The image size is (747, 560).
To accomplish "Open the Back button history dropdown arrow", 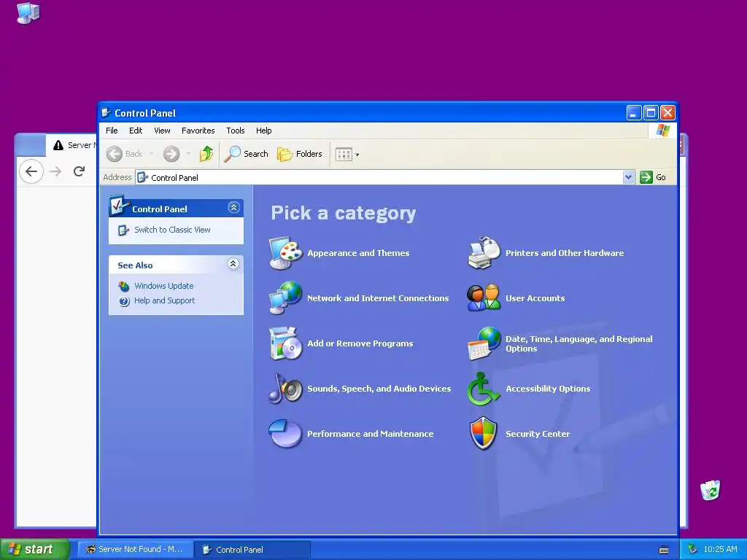I will click(x=152, y=154).
